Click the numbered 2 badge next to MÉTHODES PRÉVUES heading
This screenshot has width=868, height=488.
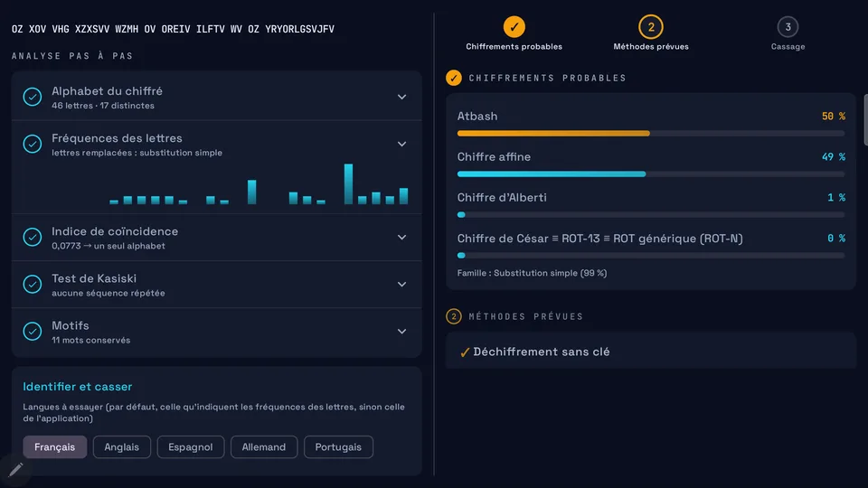point(453,316)
